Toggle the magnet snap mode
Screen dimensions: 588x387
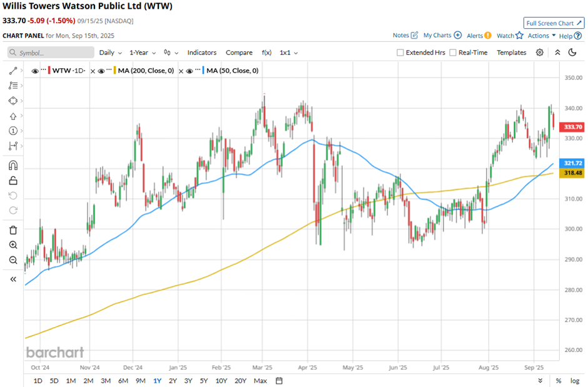pyautogui.click(x=13, y=165)
